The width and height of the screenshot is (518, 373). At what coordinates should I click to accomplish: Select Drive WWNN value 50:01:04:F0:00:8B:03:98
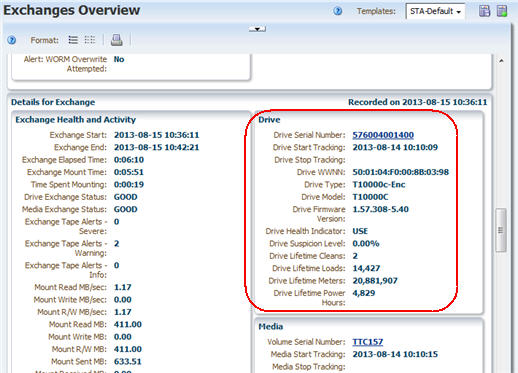[401, 172]
